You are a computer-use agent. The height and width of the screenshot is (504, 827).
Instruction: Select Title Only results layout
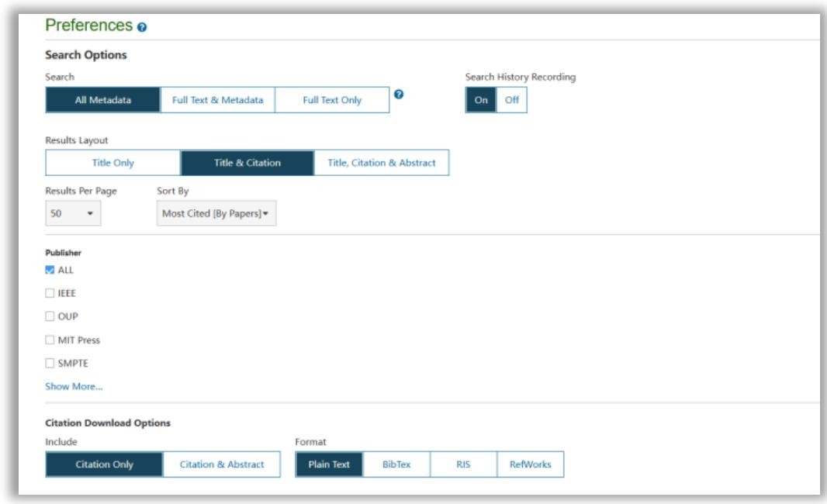coord(112,163)
